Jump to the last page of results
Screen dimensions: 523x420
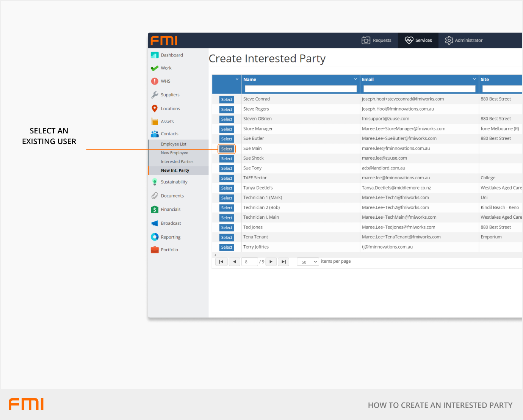(x=283, y=262)
